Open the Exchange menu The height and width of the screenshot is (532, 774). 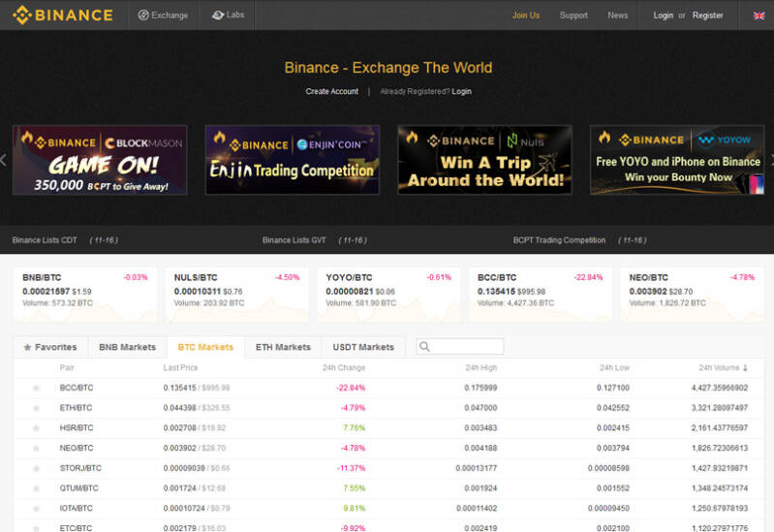163,16
